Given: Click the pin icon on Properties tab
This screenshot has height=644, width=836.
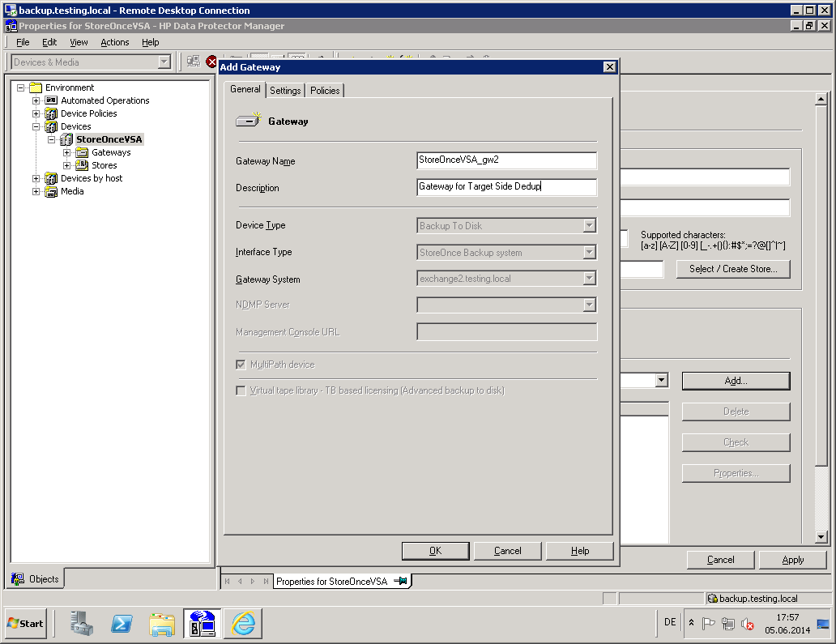Looking at the screenshot, I should point(400,581).
